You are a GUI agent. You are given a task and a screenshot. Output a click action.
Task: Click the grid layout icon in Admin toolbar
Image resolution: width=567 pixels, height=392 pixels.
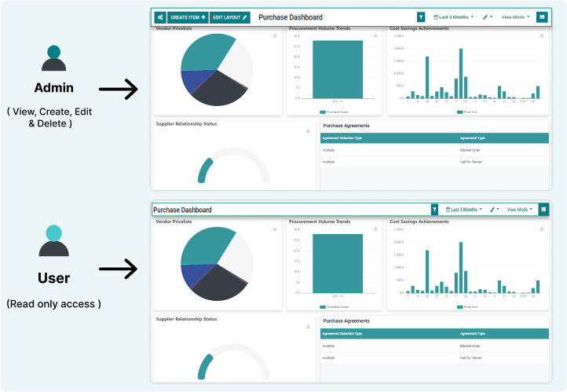542,16
